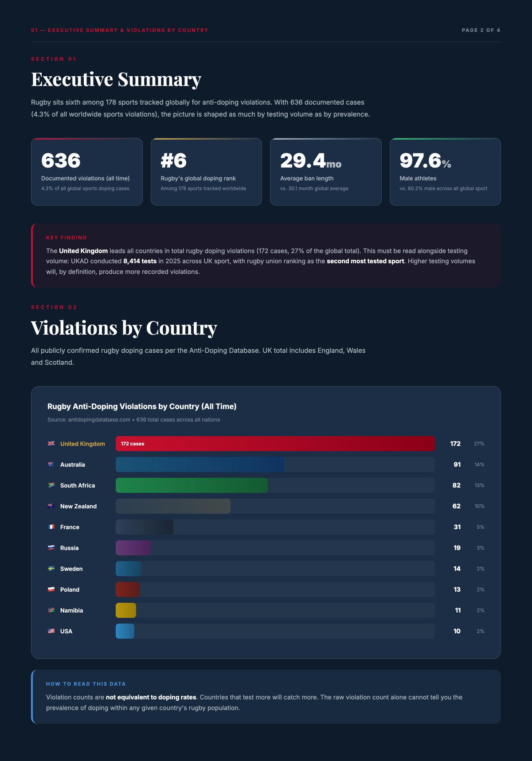Image resolution: width=532 pixels, height=761 pixels.
Task: Click the 'not equivalent to doping rates' text
Action: click(x=151, y=697)
